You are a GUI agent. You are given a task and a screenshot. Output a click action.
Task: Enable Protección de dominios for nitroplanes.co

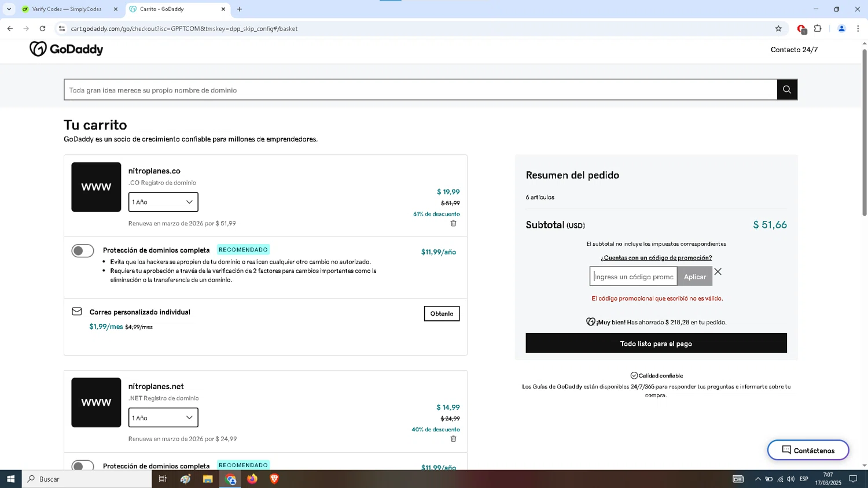click(83, 251)
